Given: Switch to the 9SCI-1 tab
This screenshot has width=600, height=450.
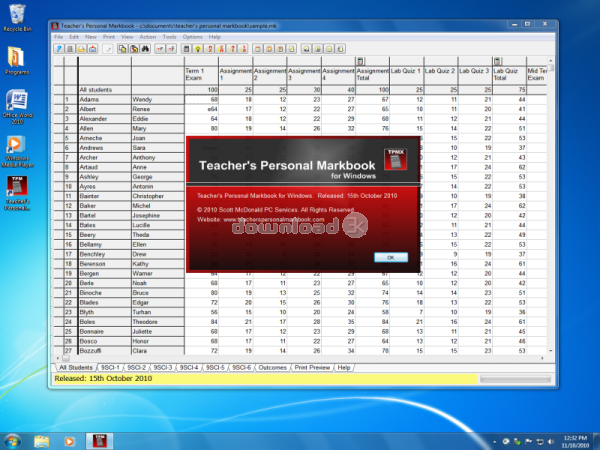Looking at the screenshot, I should 110,367.
